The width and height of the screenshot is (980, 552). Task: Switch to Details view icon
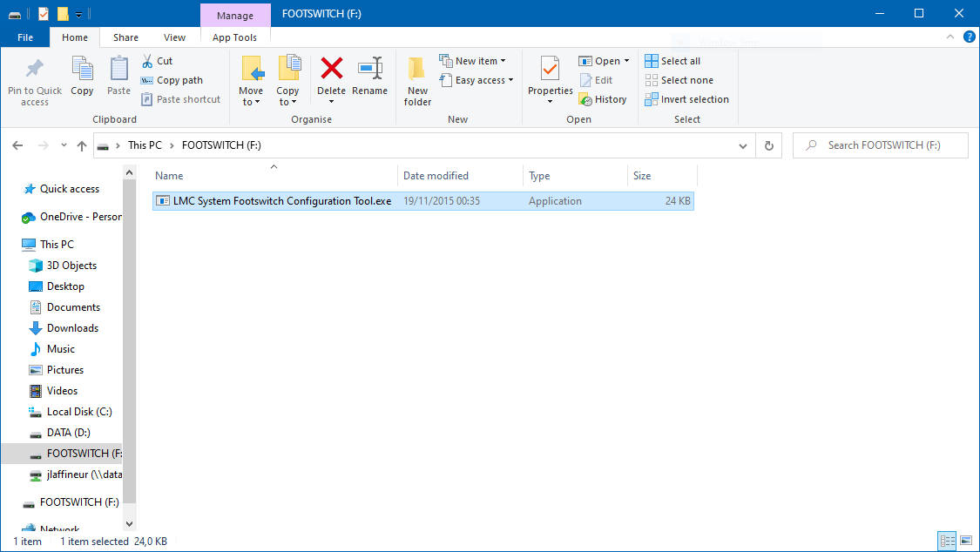(948, 541)
